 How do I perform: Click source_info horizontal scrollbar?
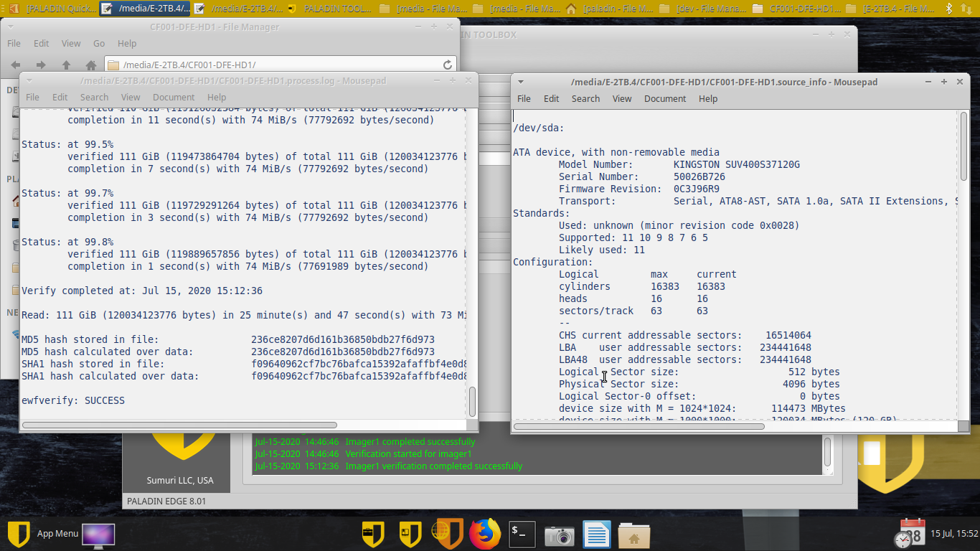[x=639, y=426]
